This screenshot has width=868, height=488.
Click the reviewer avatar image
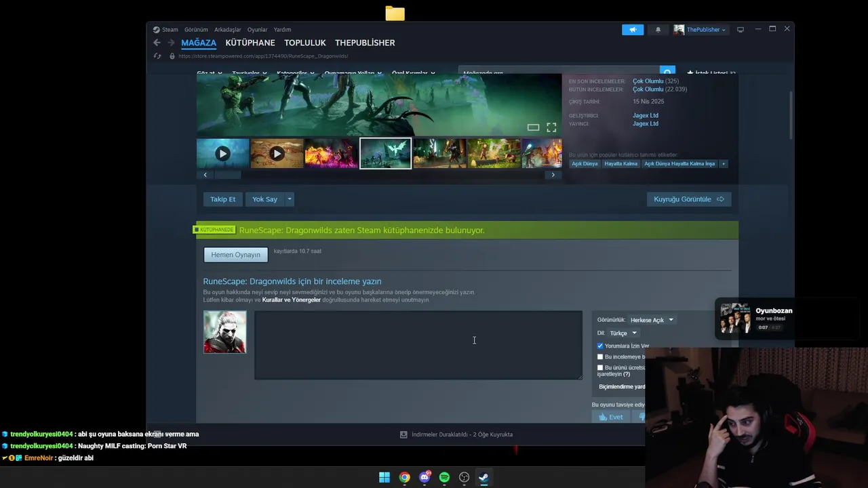coord(225,332)
